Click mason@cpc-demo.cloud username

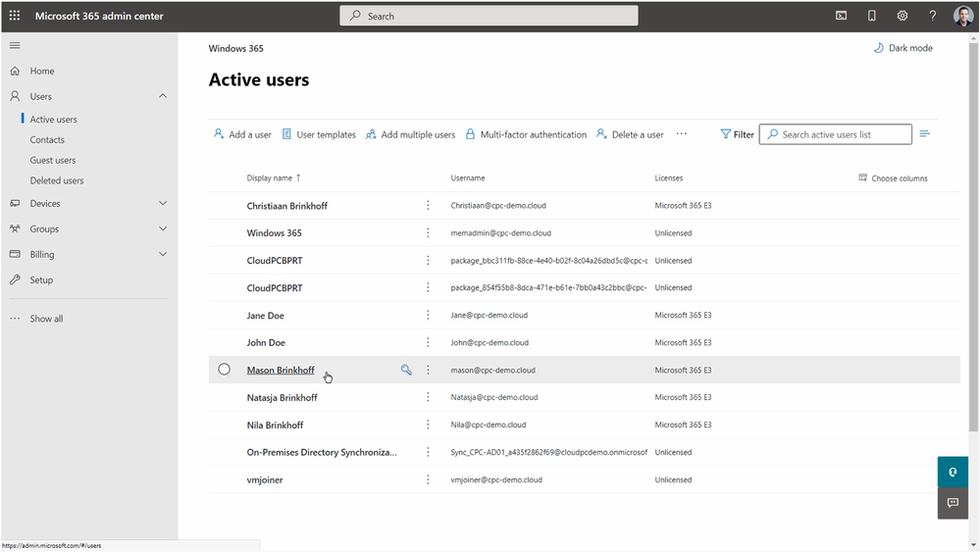492,371
